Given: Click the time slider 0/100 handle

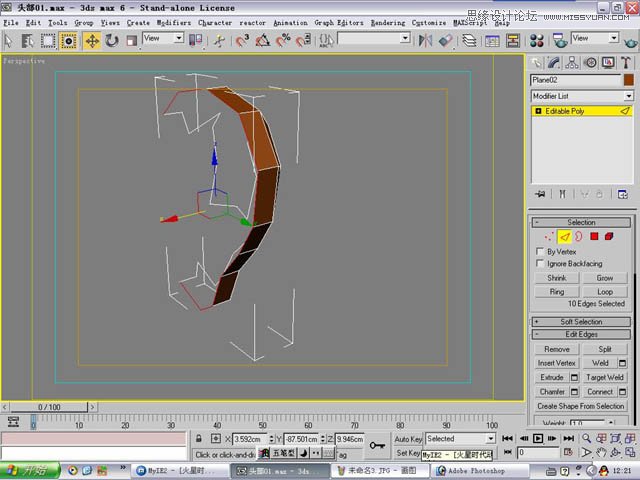Looking at the screenshot, I should pos(49,407).
